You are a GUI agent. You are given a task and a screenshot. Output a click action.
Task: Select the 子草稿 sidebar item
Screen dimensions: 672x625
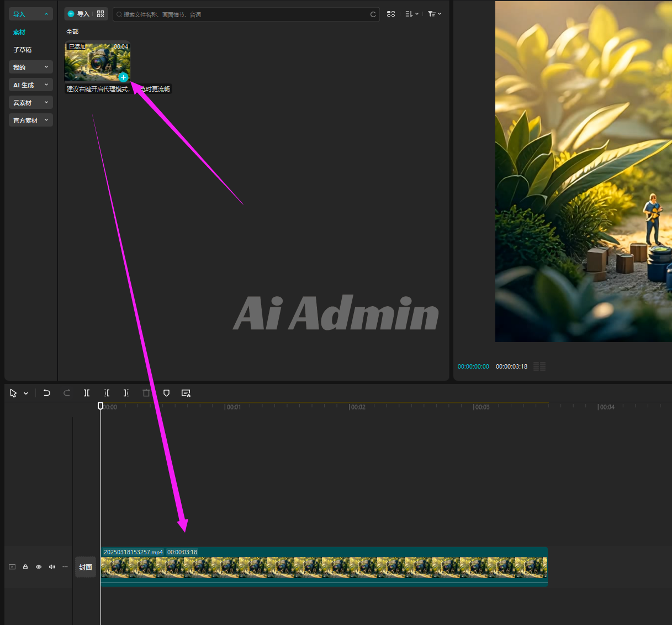tap(23, 50)
